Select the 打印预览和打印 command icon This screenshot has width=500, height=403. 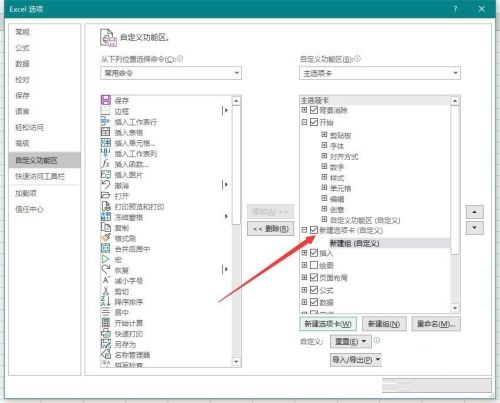(106, 206)
